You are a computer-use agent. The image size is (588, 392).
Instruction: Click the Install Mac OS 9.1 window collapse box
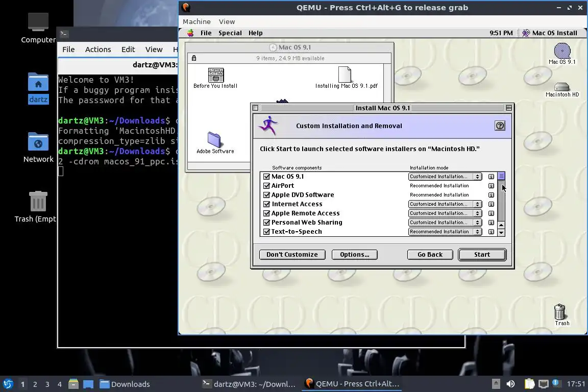509,108
